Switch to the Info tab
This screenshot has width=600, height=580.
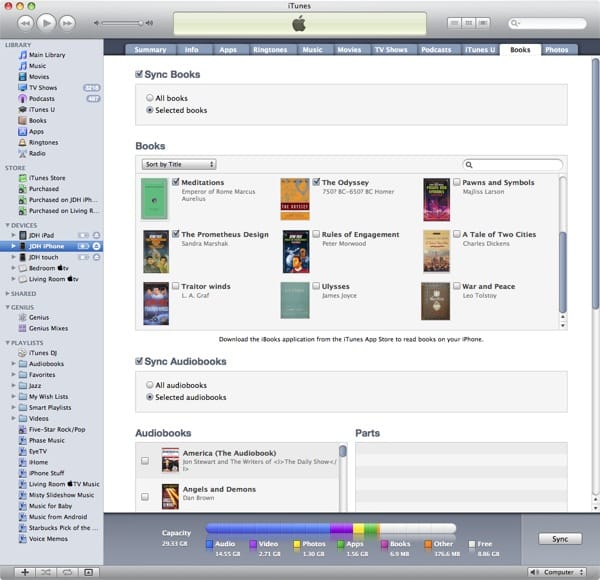191,50
